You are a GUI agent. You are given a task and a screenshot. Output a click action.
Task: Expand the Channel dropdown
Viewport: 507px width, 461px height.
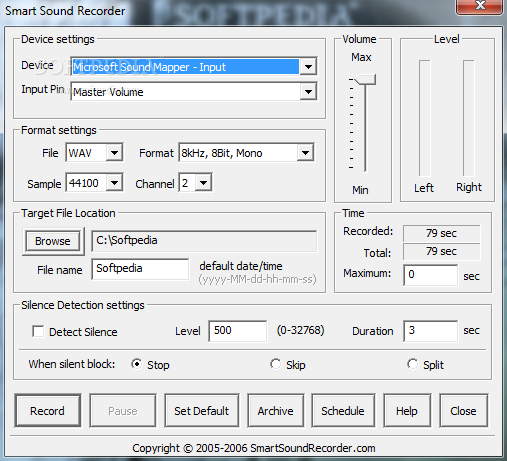203,183
